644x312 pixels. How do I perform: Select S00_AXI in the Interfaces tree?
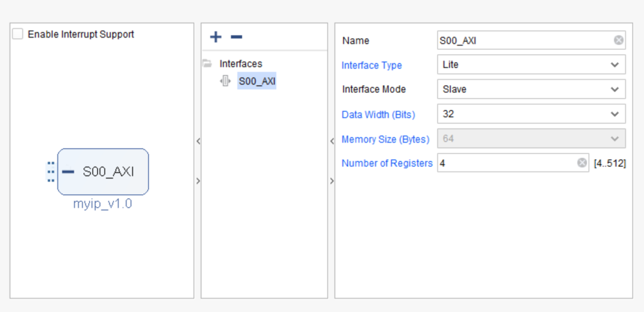click(257, 81)
